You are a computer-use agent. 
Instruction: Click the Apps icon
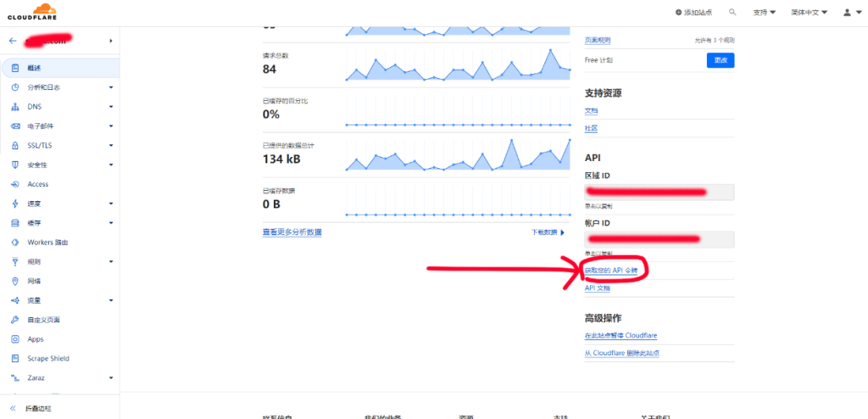[x=15, y=339]
